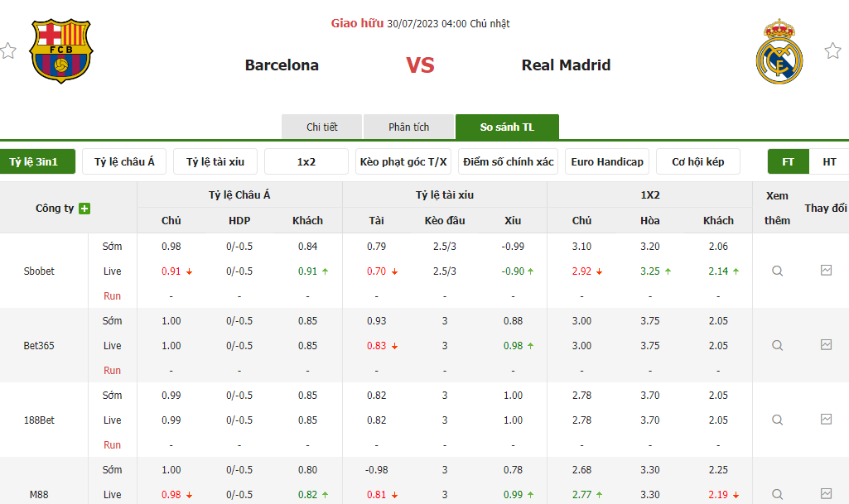This screenshot has height=504, width=849.
Task: Open the 188Bet odds change chart icon
Action: (826, 420)
